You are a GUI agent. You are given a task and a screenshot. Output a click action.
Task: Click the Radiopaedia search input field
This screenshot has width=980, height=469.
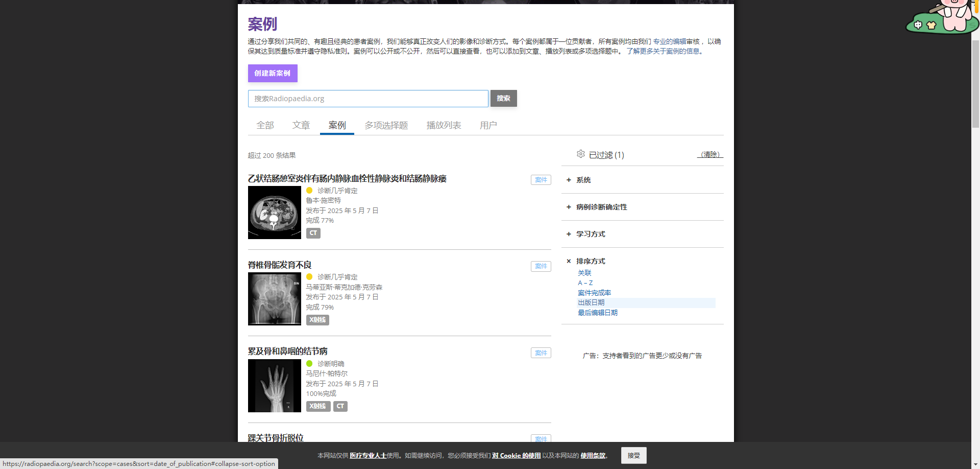tap(368, 99)
